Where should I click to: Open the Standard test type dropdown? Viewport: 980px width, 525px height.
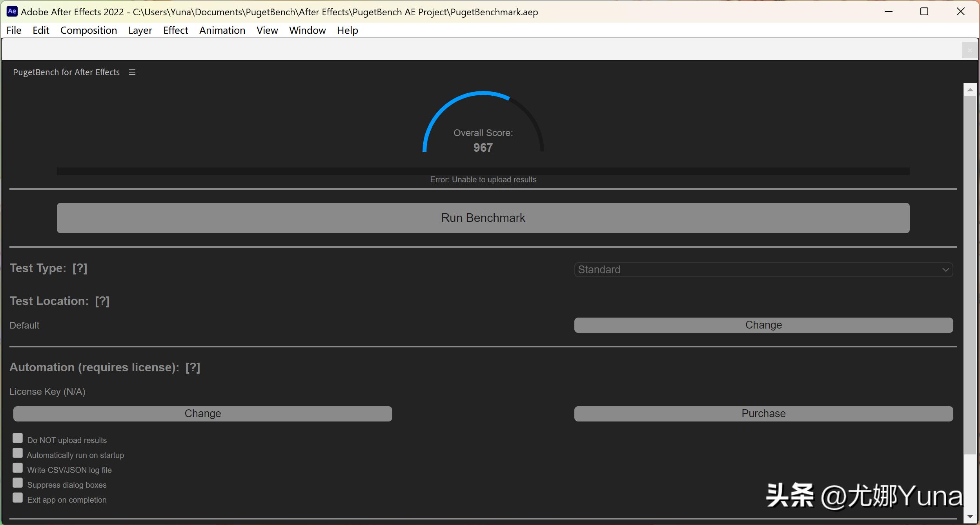[763, 270]
